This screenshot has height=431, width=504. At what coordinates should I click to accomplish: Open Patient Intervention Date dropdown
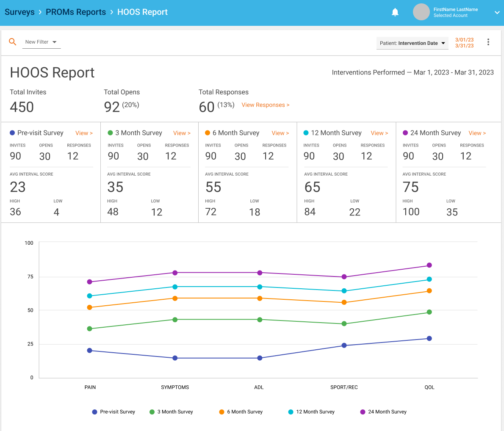(412, 43)
